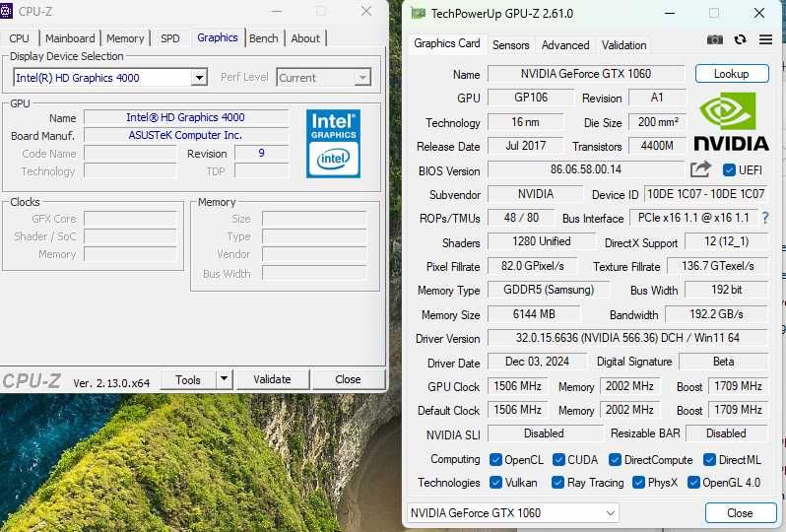Expand the Tools dropdown arrow in CPU-Z

[224, 379]
